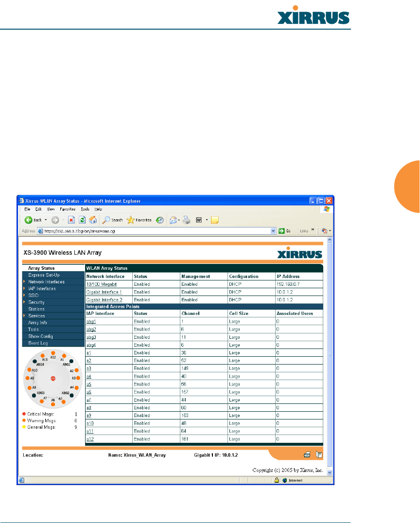
Task: Open the address bar dropdown arrow
Action: pyautogui.click(x=273, y=231)
